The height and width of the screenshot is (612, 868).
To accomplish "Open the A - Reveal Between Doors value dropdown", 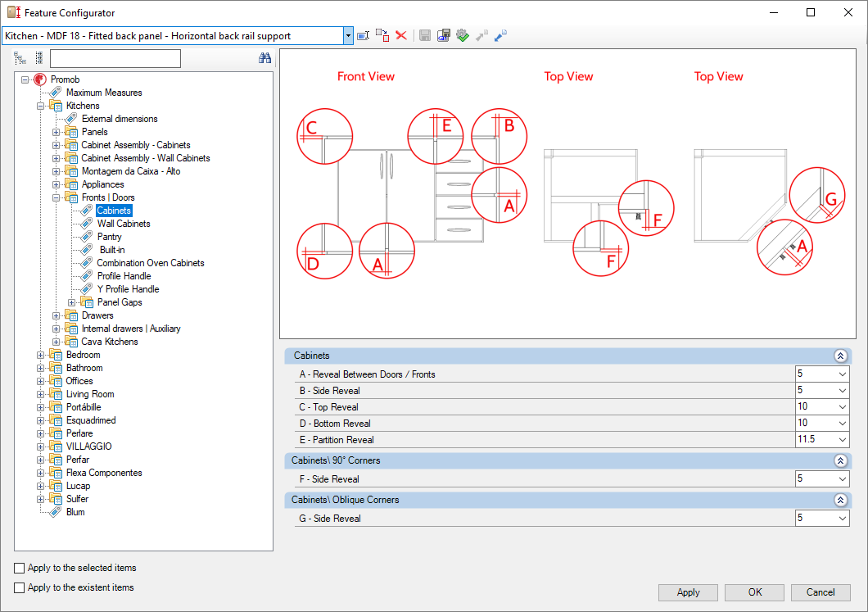I will click(842, 374).
